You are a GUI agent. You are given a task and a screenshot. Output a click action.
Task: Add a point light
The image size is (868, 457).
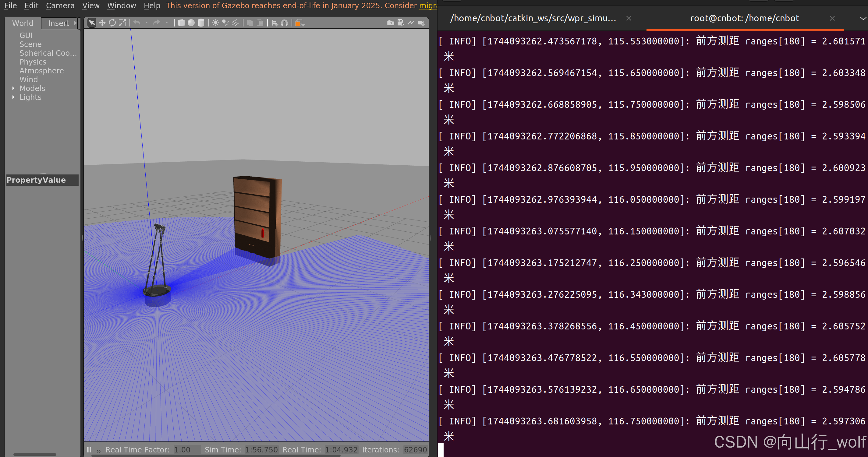[x=216, y=23]
